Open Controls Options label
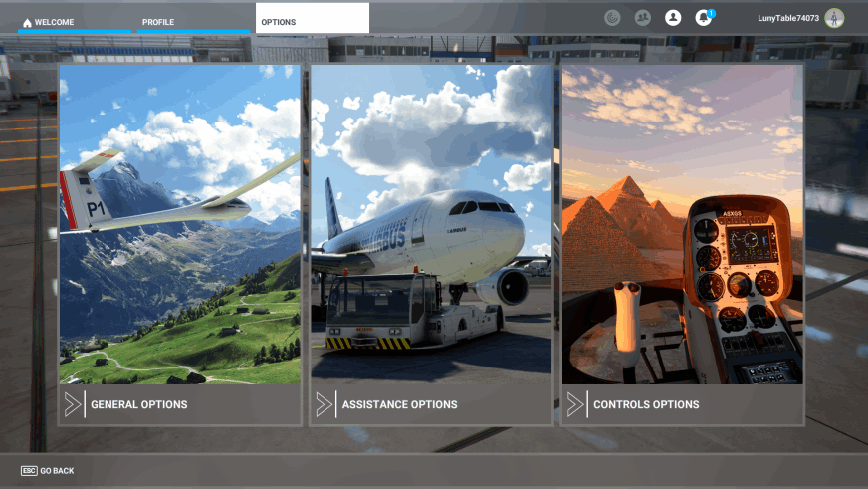 (x=646, y=405)
